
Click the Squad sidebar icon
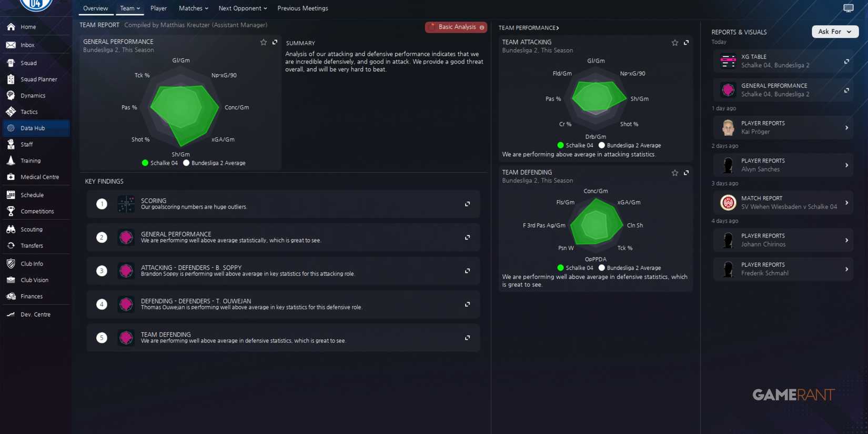click(x=11, y=63)
